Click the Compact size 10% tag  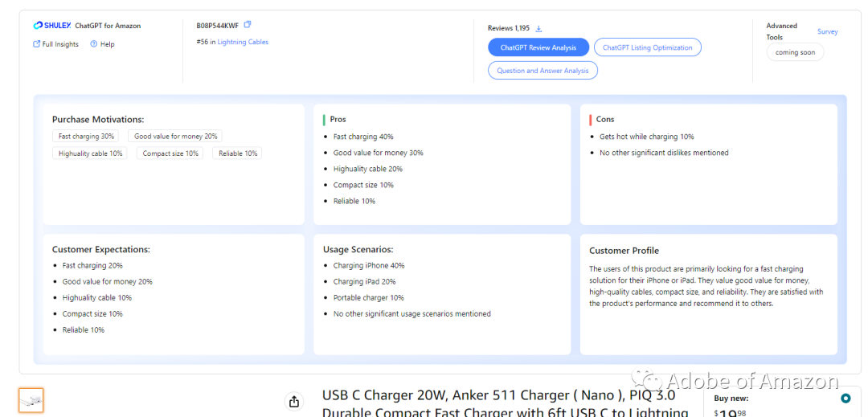click(170, 153)
